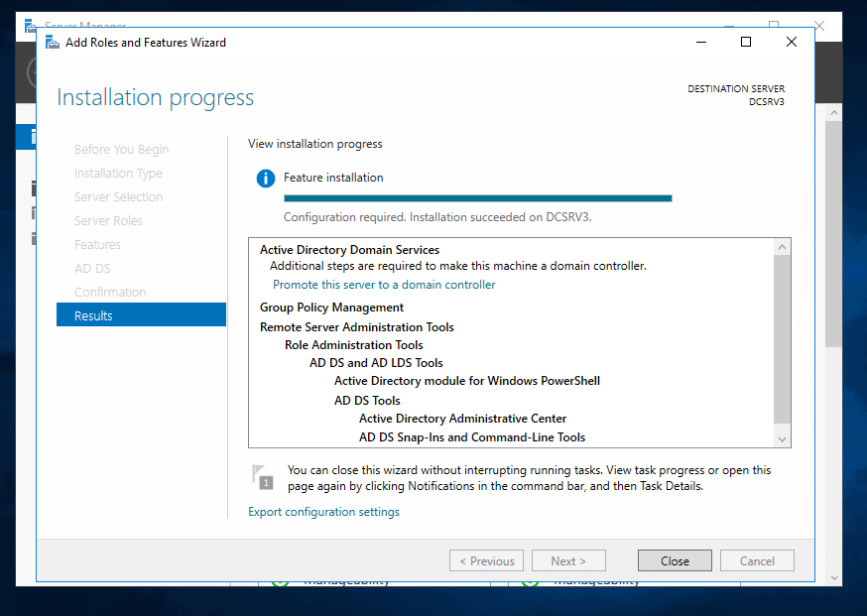Screen dimensions: 867x616
Task: Open the Promote this server to a domain controller link
Action: (x=382, y=284)
